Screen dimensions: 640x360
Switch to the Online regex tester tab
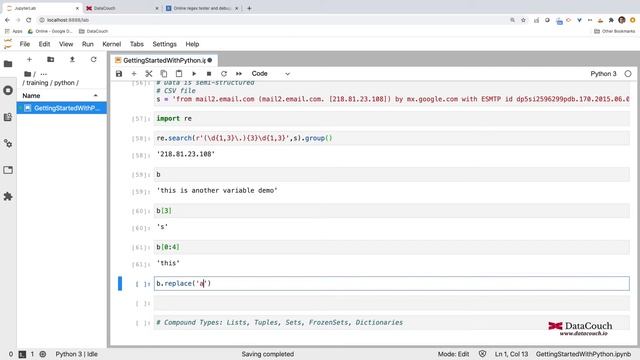click(202, 8)
